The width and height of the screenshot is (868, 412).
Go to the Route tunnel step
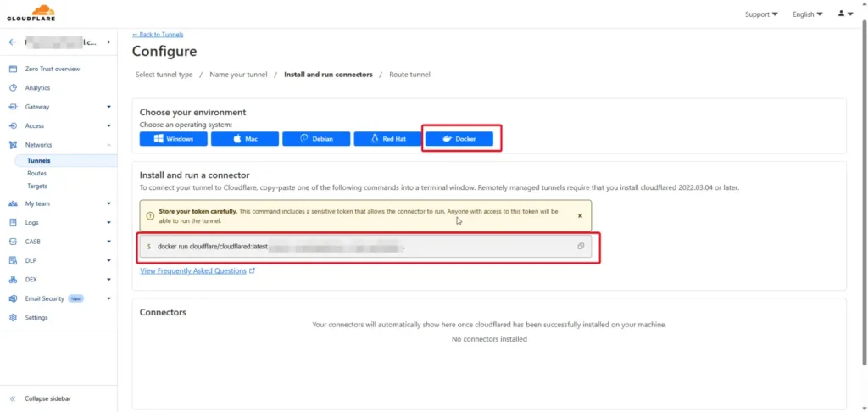click(409, 75)
